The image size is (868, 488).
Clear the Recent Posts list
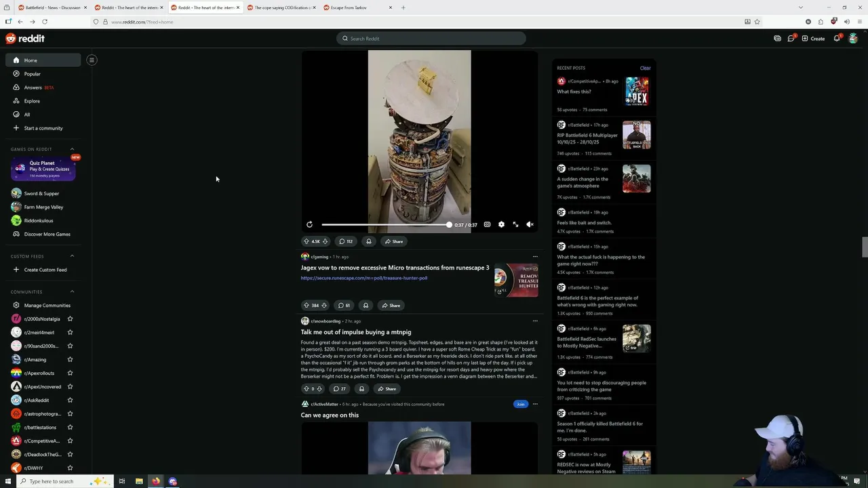click(645, 68)
